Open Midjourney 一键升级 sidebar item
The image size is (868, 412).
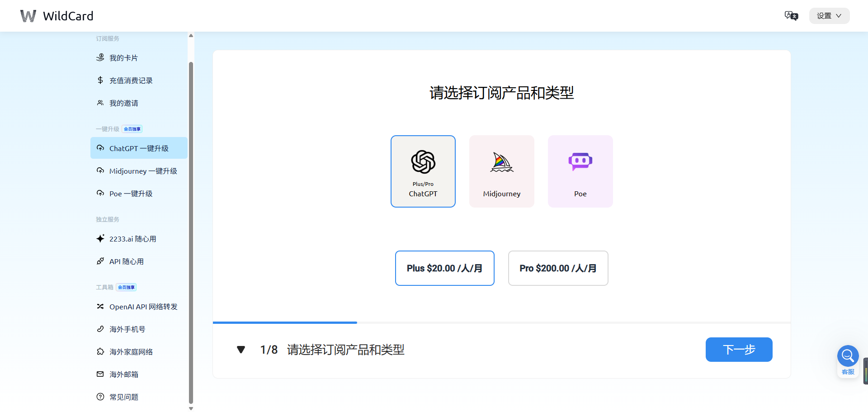[139, 171]
